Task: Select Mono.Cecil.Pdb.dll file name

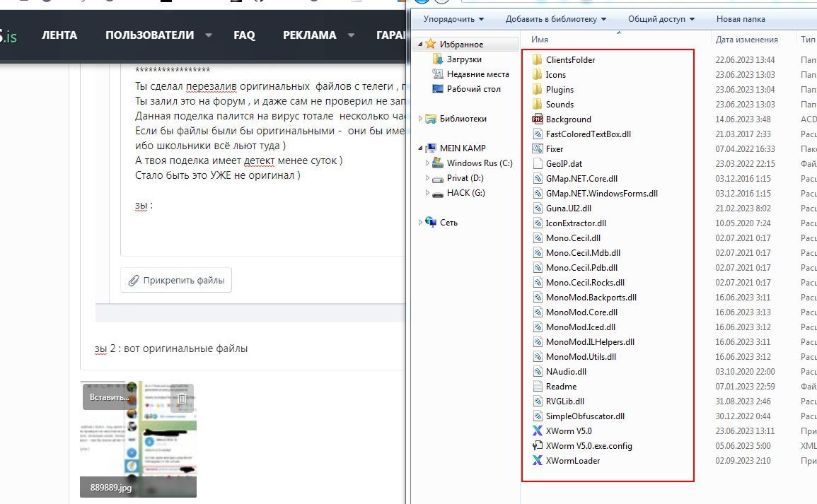Action: click(x=581, y=268)
